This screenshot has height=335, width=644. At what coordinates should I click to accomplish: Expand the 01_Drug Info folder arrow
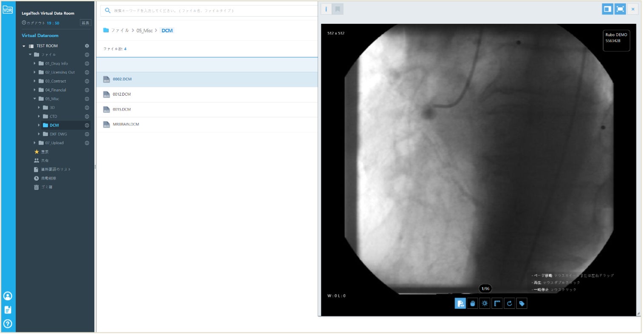point(35,64)
